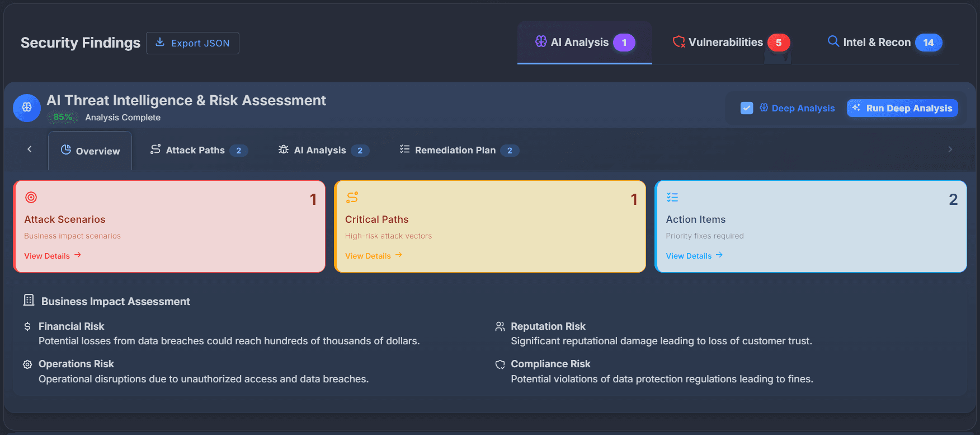Image resolution: width=980 pixels, height=435 pixels.
Task: Click the checklist icon on the Action Items card
Action: [x=672, y=198]
